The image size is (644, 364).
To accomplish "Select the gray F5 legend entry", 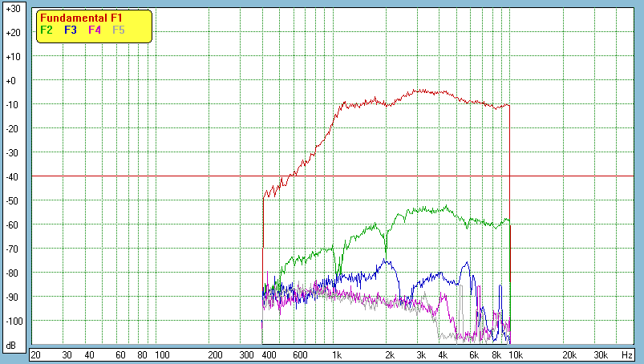I will coord(119,30).
